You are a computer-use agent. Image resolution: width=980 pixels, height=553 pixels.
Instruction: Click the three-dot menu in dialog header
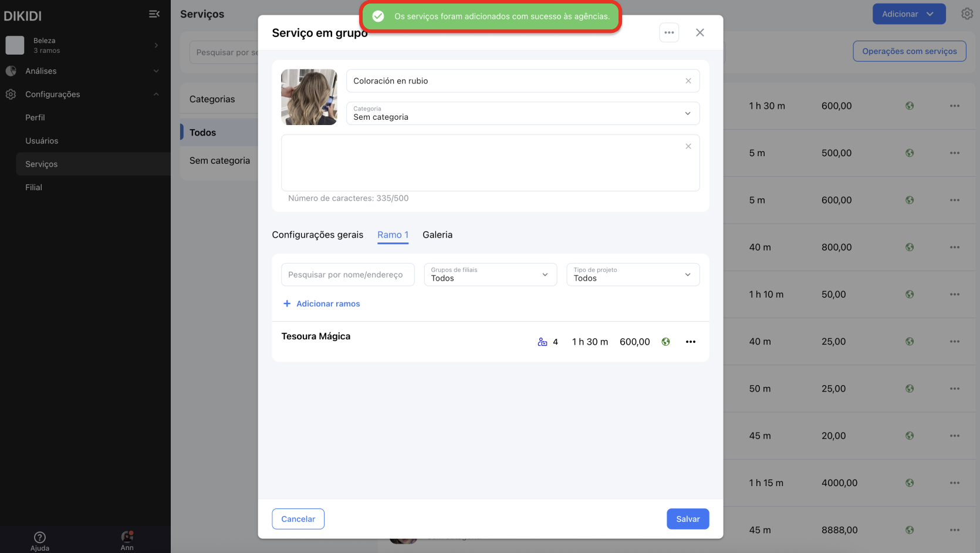pyautogui.click(x=669, y=33)
